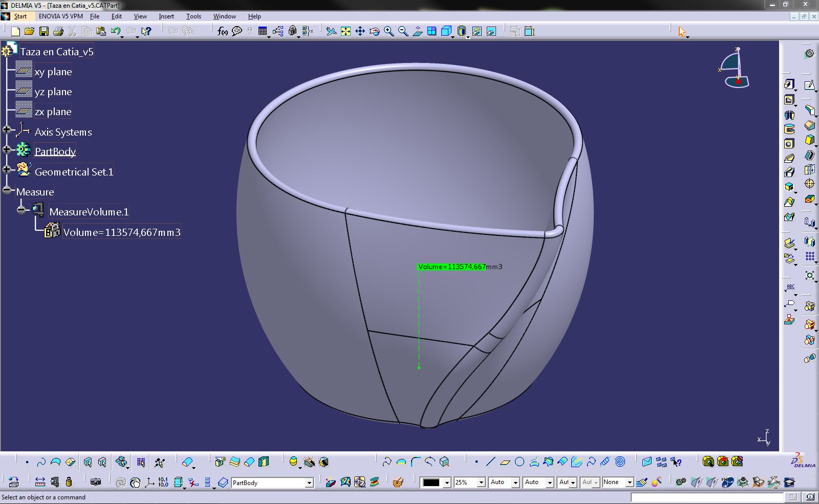Activate the Normal View icon
This screenshot has width=819, height=504.
[x=418, y=31]
